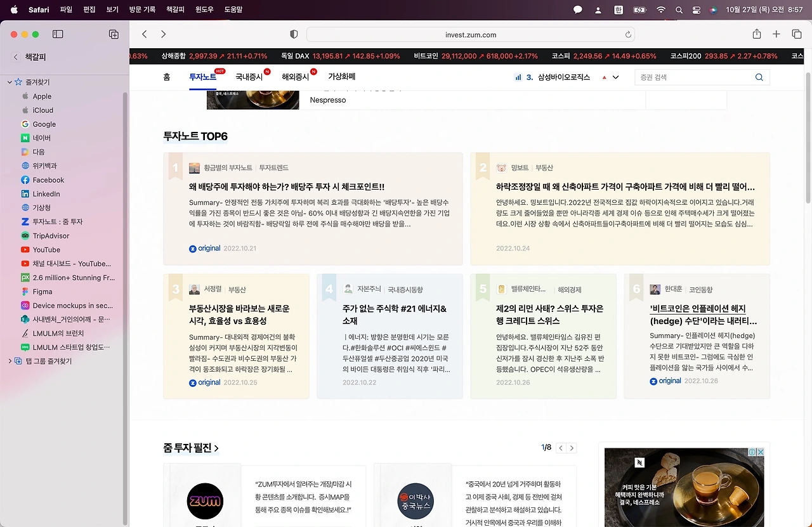
Task: Switch to 홈 tab on site
Action: 166,77
